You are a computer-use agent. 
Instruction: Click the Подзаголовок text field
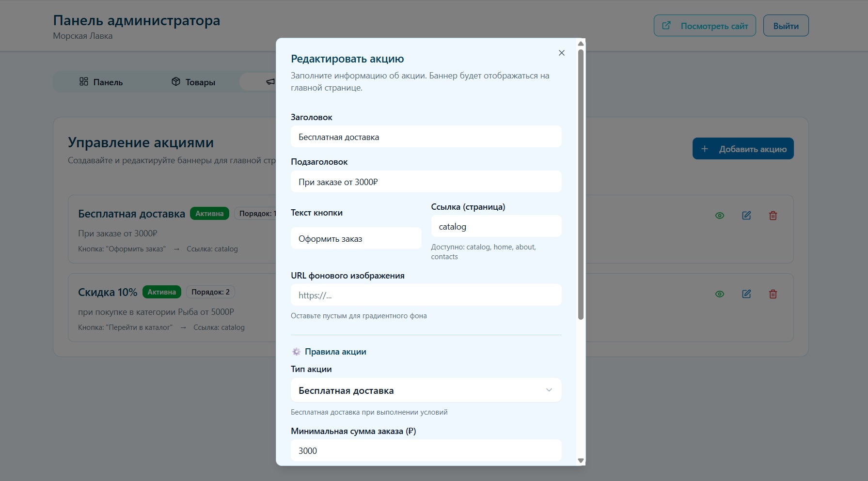[426, 182]
